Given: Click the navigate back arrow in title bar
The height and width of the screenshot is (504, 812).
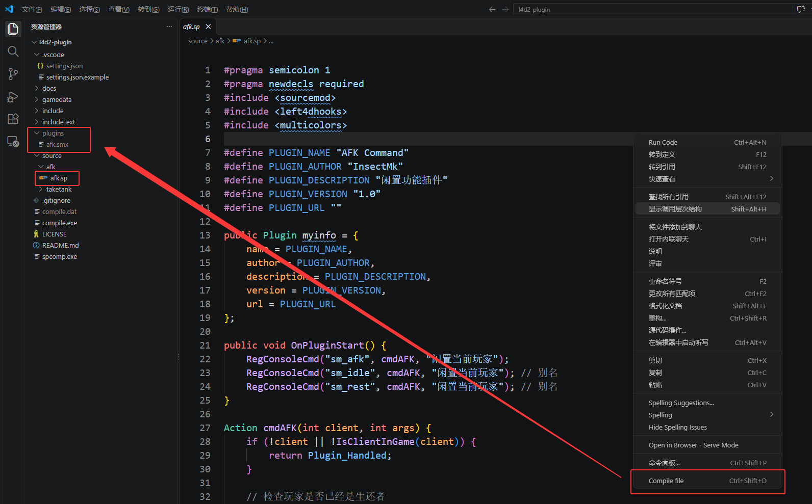Looking at the screenshot, I should [492, 9].
